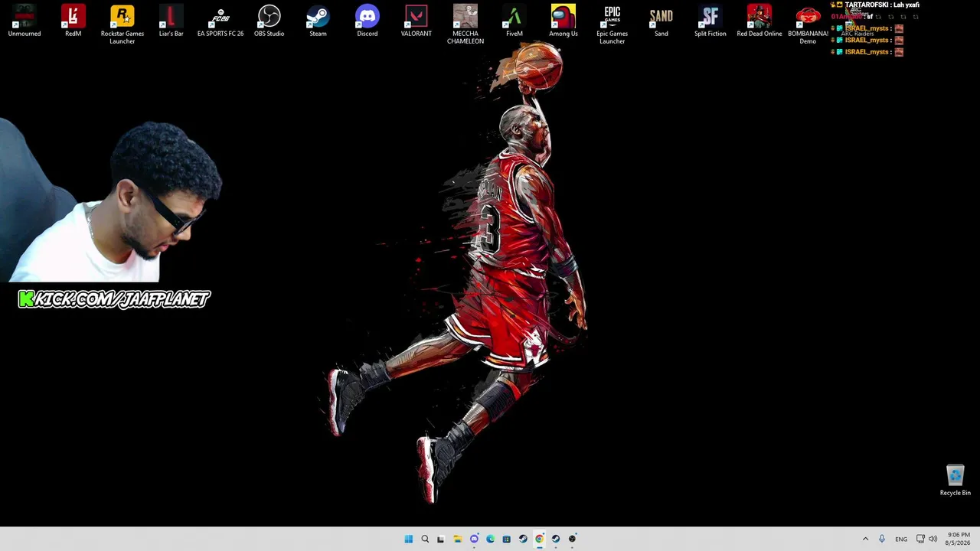Viewport: 980px width, 551px height.
Task: Click the Steam taskbar icon beside OBS
Action: (x=556, y=539)
